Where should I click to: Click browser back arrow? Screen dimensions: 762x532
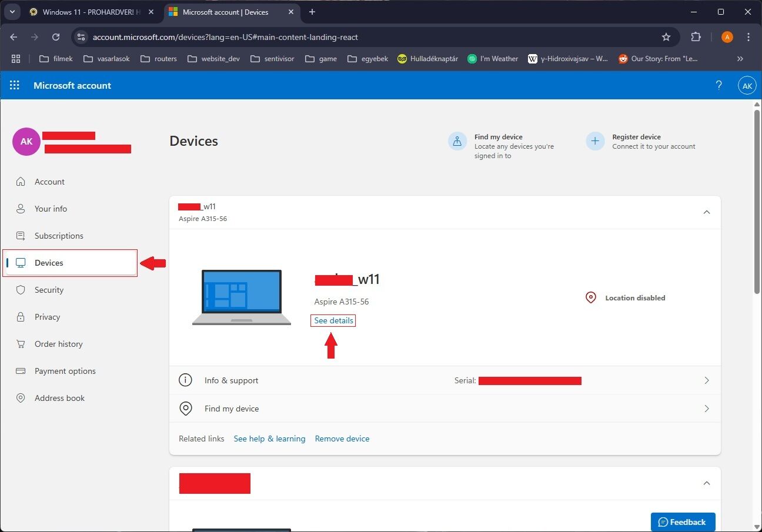(14, 37)
